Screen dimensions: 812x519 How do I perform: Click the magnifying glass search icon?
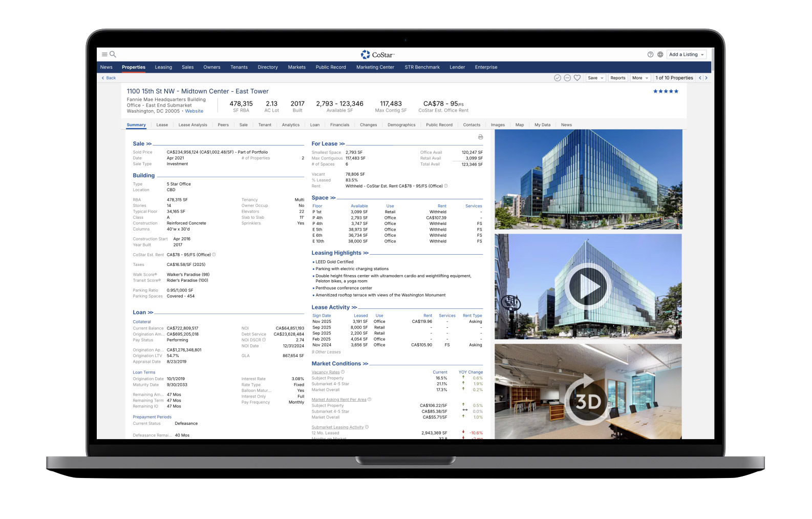(x=113, y=54)
